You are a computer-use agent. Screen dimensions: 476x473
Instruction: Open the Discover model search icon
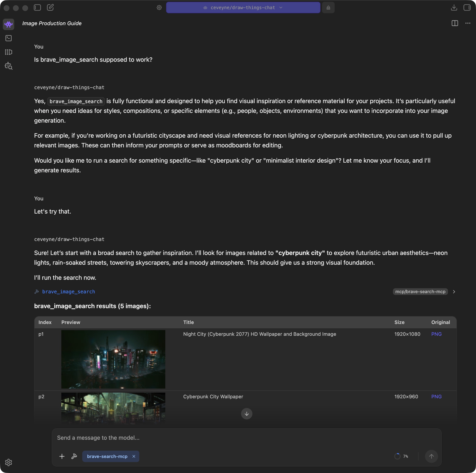point(9,66)
